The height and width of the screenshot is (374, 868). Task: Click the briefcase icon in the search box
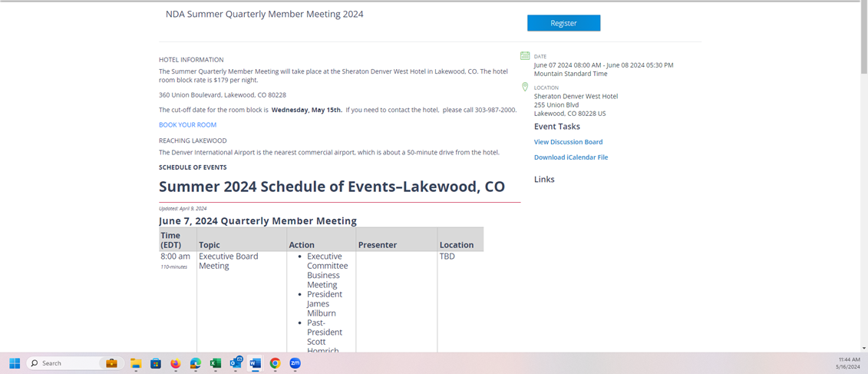(x=111, y=363)
